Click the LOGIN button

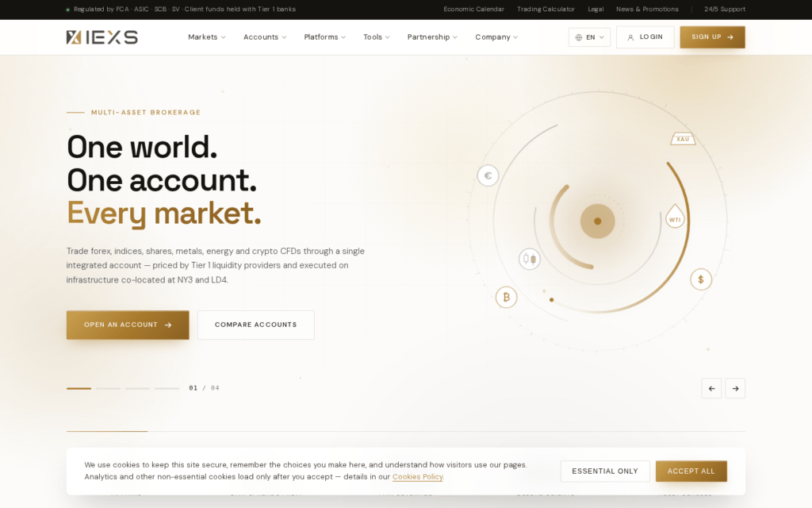[x=645, y=37]
